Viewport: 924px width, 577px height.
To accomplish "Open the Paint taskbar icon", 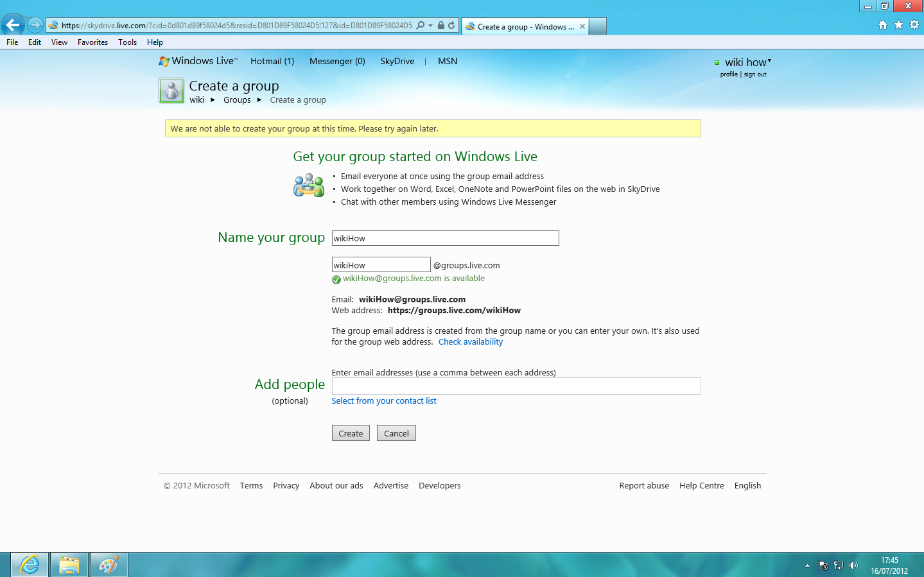I will pos(109,565).
